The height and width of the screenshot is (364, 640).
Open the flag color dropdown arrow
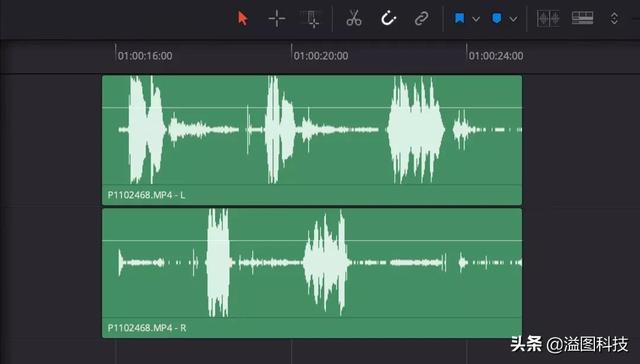476,19
